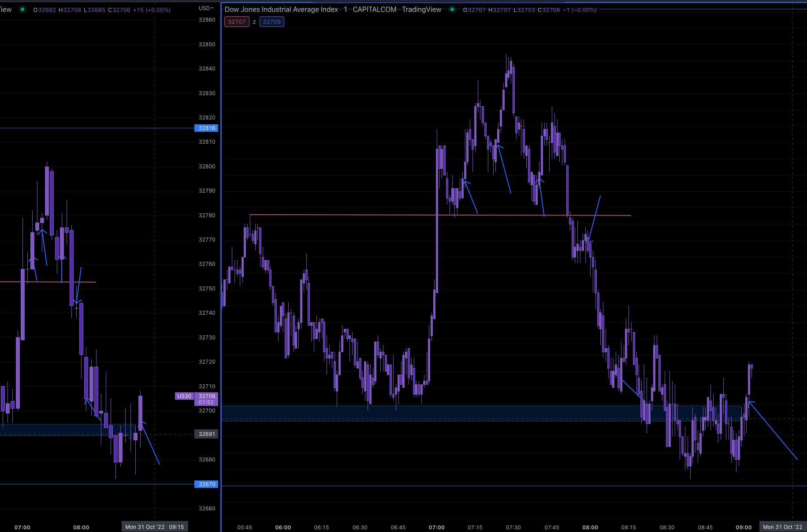807x532 pixels.
Task: Click the red sell price 32707 button
Action: tap(237, 22)
